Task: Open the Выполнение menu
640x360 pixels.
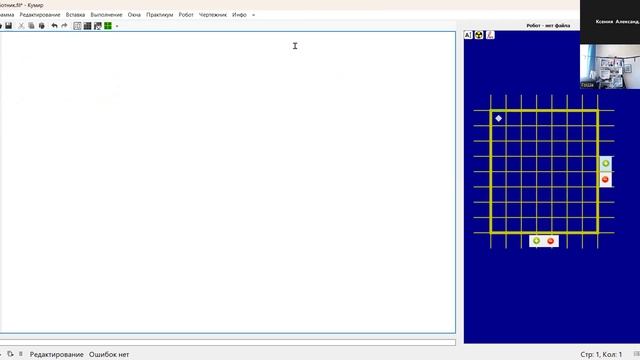Action: 107,15
